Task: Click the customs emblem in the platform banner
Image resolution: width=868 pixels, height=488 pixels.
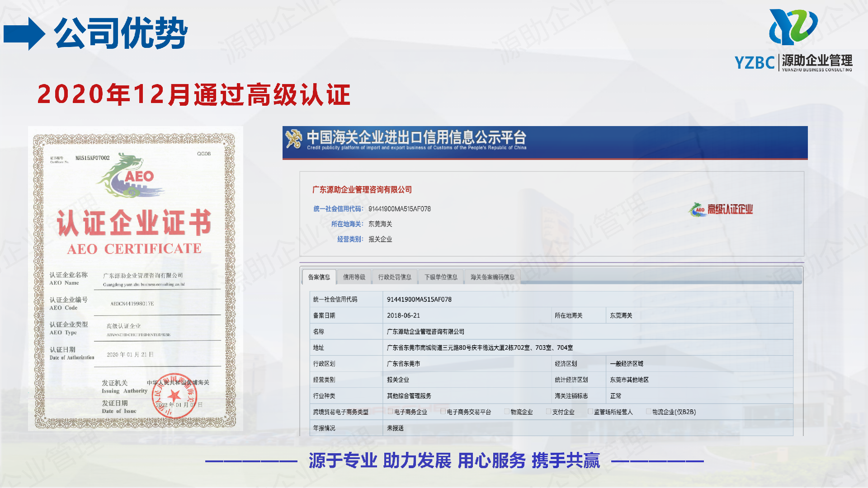Action: pos(294,139)
